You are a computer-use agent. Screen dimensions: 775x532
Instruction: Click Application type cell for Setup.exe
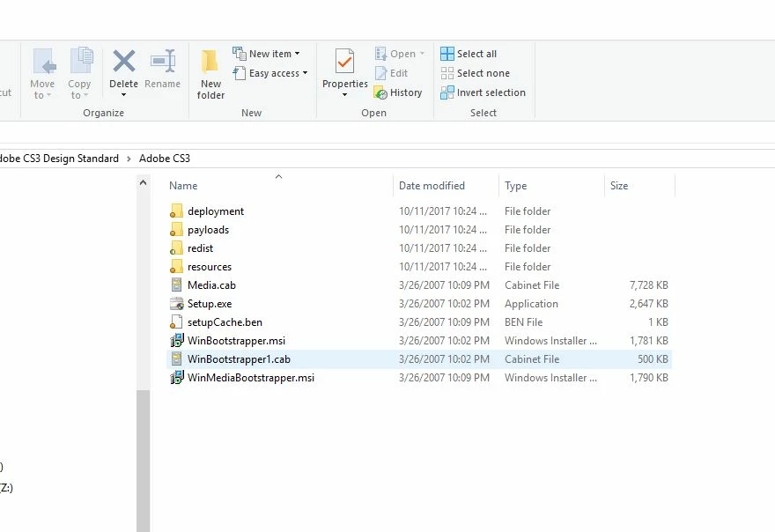point(531,304)
